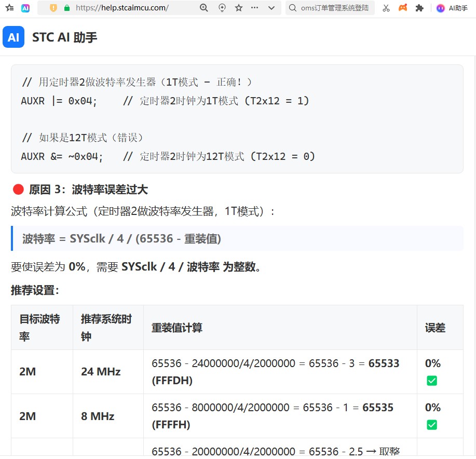Click the purple AI助手 round icon
The height and width of the screenshot is (459, 476).
coord(441,8)
